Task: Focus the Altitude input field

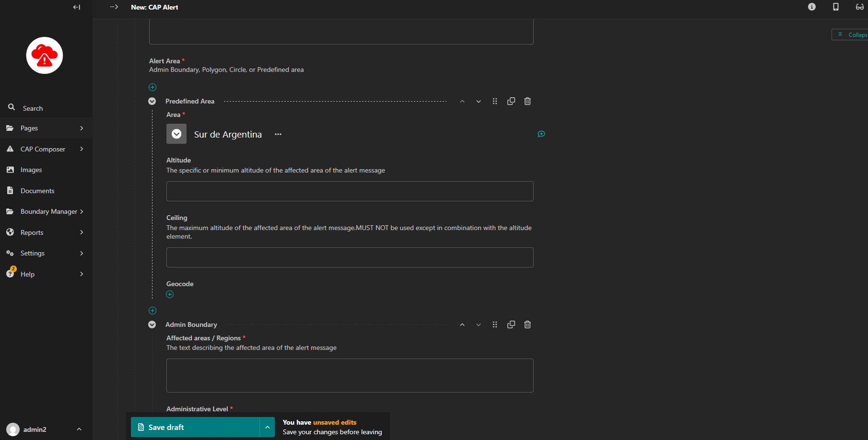Action: click(x=350, y=191)
